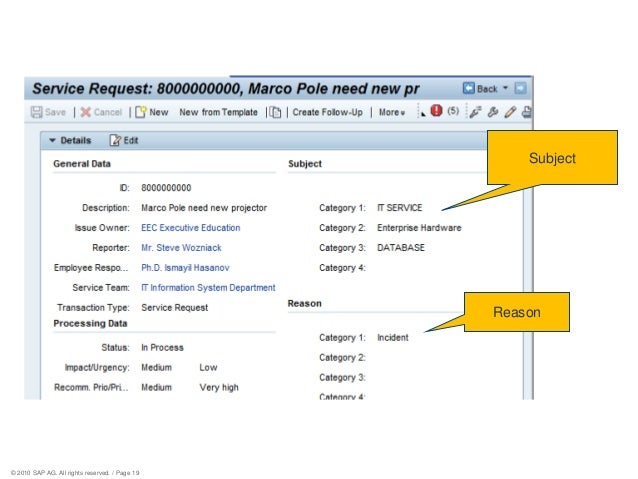
Task: Click the blue Back arrow icon
Action: click(x=469, y=88)
